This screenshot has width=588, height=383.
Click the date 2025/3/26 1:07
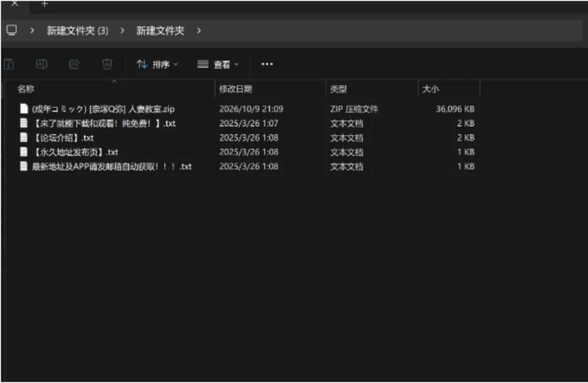249,123
